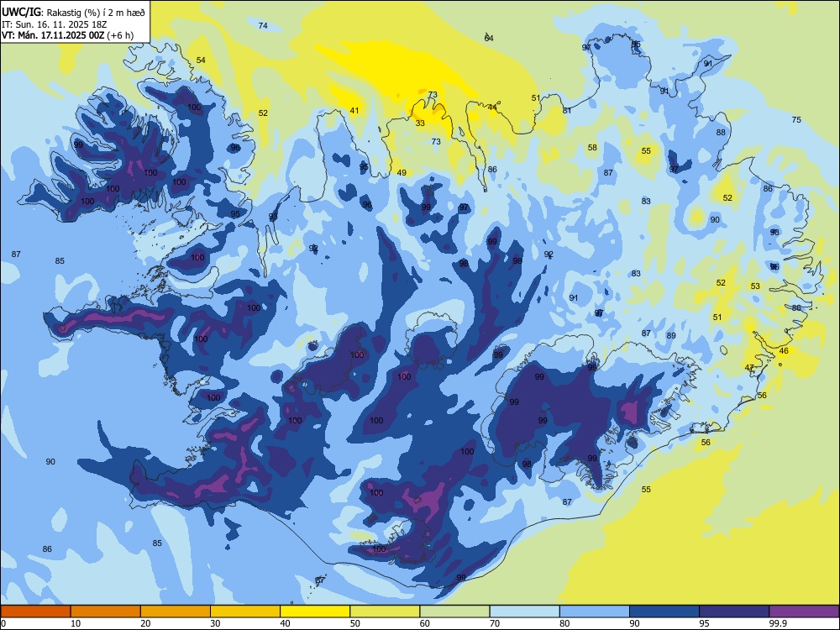
Task: Pick the pale yellow-green 50–60 legend swatch
Action: coord(385,612)
